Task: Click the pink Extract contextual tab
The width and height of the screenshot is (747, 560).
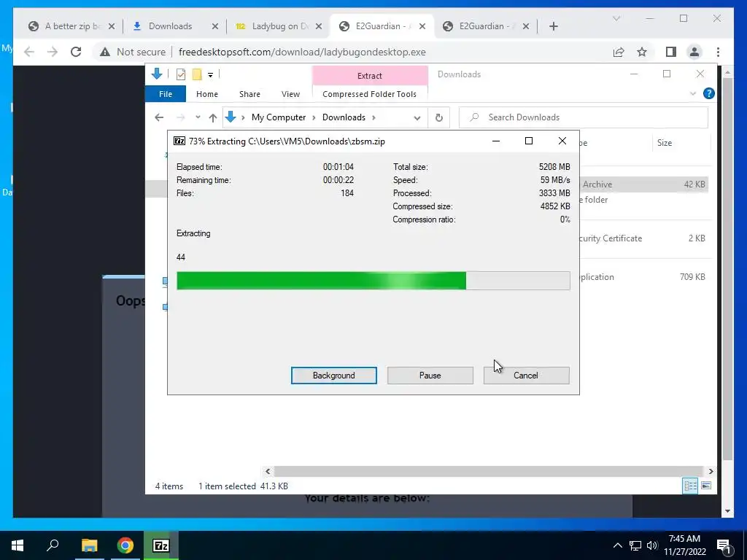Action: 370,76
